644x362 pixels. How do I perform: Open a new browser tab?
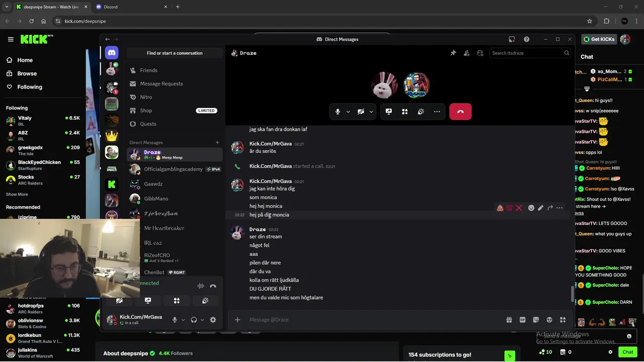point(178,7)
